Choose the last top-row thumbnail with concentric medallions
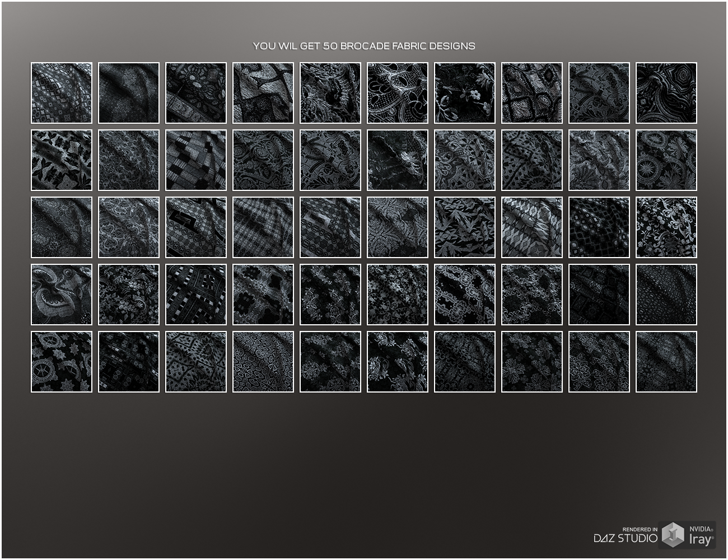The height and width of the screenshot is (560, 728). click(666, 93)
